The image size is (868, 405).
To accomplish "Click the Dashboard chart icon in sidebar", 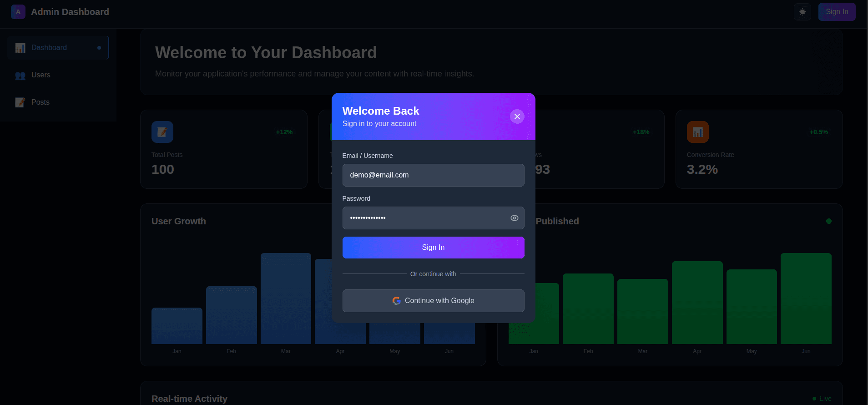I will (x=20, y=48).
